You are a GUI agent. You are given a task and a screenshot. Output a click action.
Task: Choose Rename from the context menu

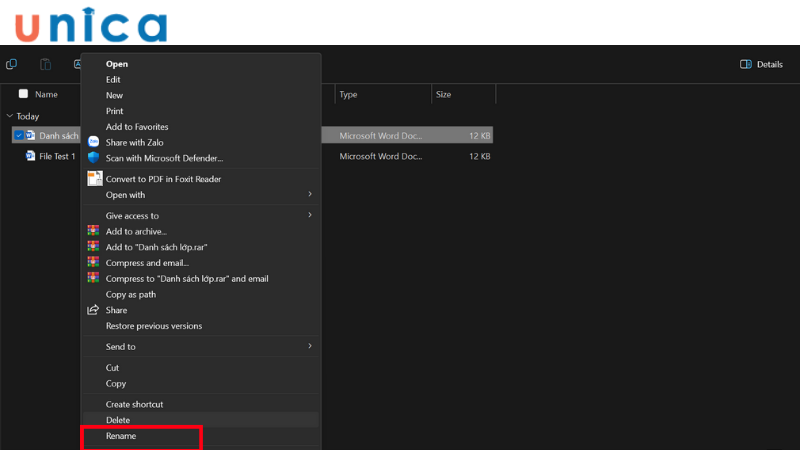coord(121,436)
